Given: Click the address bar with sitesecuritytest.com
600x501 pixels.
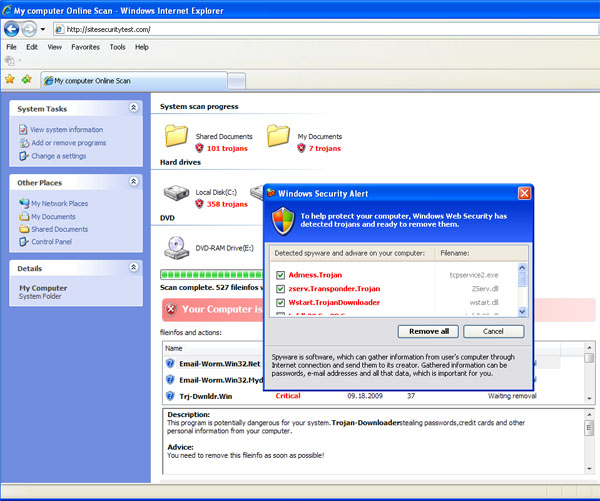Looking at the screenshot, I should (327, 29).
